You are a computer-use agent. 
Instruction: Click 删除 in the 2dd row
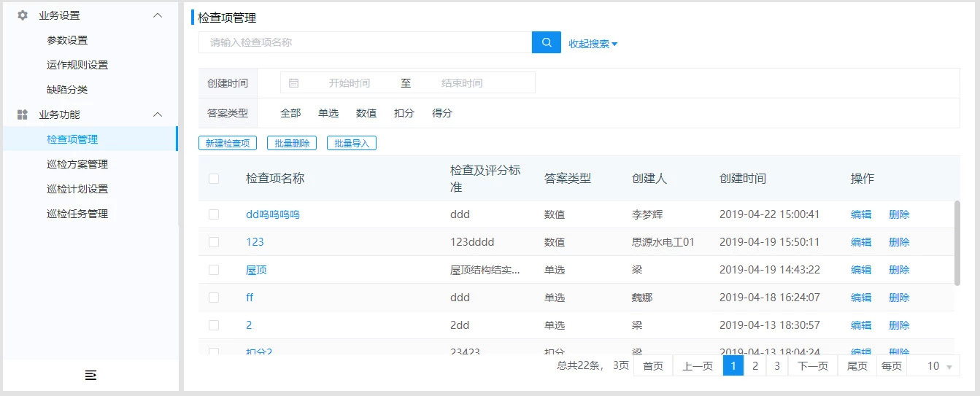899,325
